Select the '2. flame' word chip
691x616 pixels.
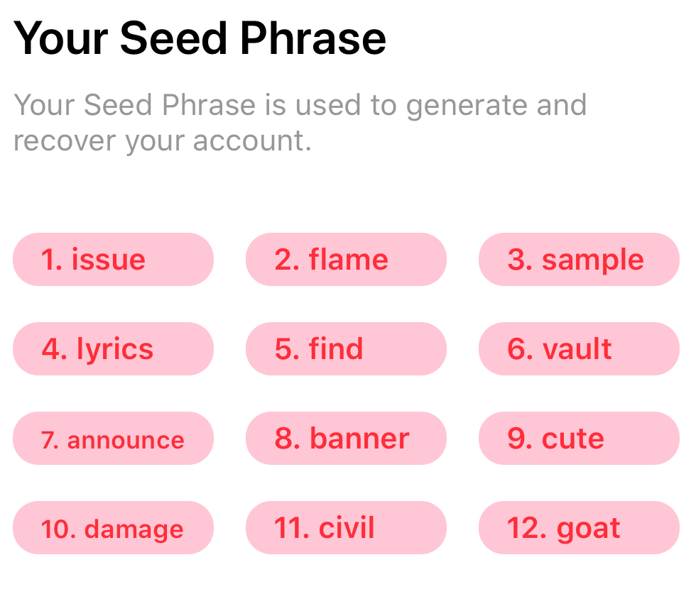click(x=346, y=260)
